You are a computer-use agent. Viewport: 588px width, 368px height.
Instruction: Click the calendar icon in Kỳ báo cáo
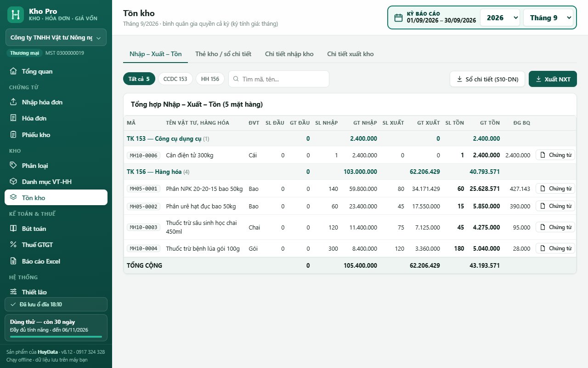(x=399, y=17)
